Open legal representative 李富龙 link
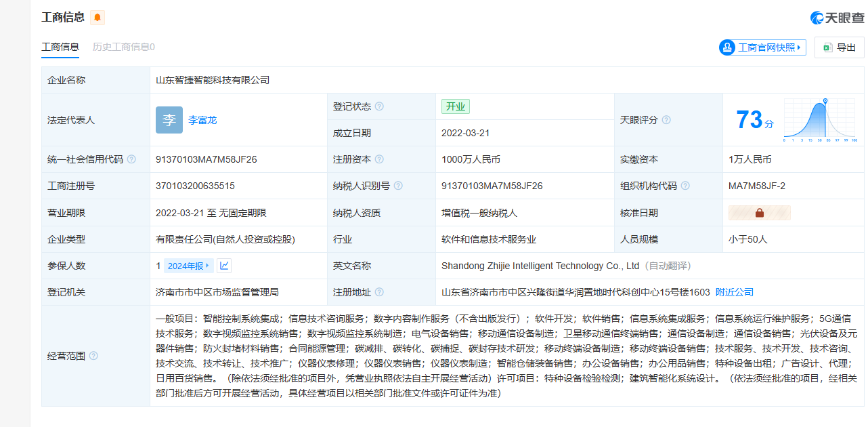This screenshot has height=427, width=868. (x=202, y=120)
